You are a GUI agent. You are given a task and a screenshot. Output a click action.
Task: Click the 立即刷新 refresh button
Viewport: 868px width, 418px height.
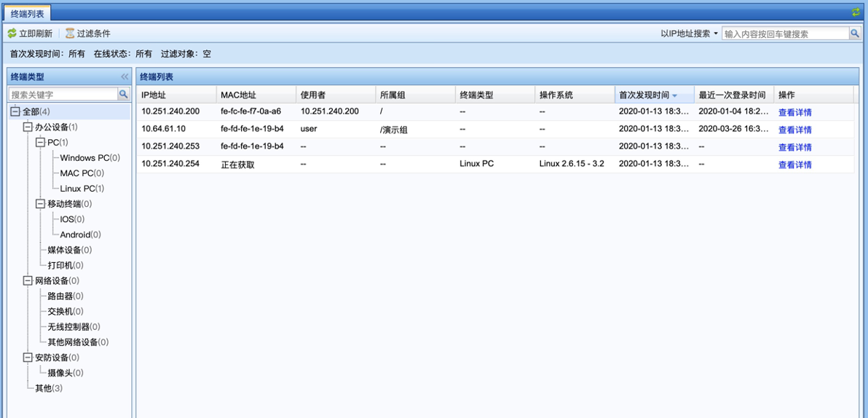click(30, 33)
